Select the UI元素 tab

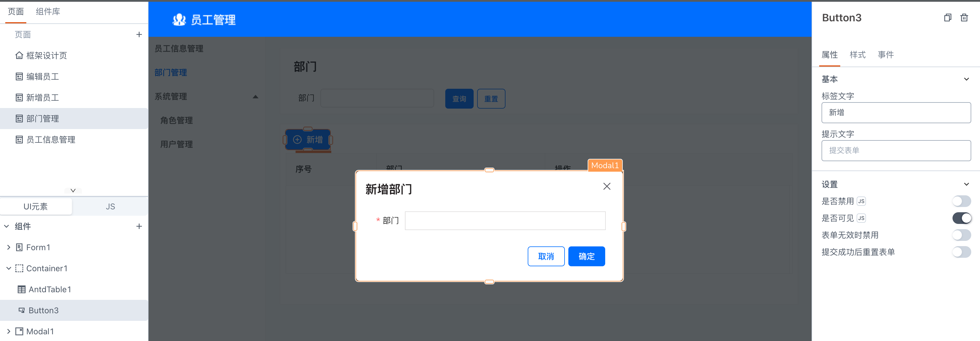click(x=36, y=207)
